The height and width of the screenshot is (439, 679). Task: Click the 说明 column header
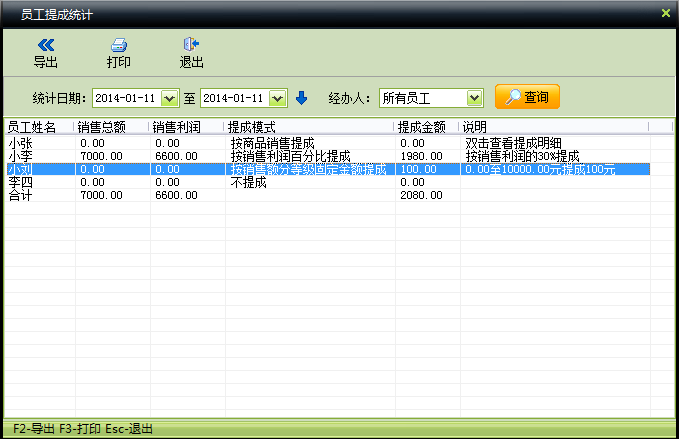point(554,127)
